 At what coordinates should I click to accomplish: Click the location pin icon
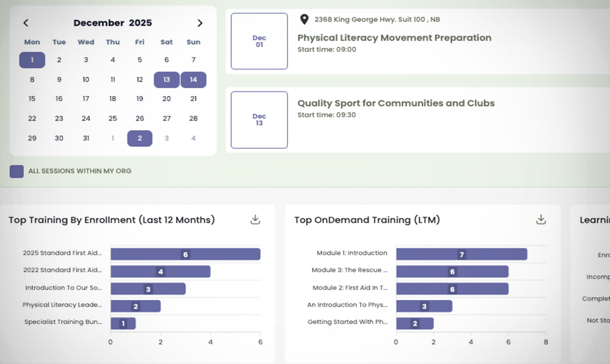click(304, 19)
